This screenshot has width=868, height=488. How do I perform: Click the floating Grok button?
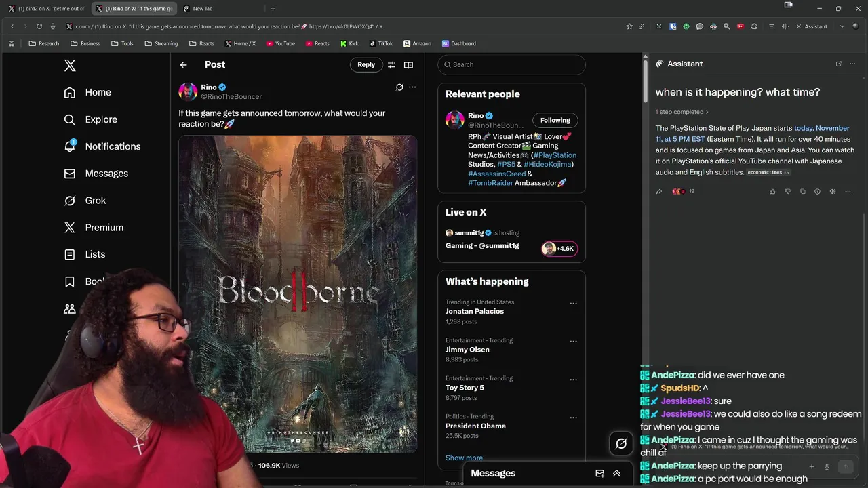(x=621, y=444)
